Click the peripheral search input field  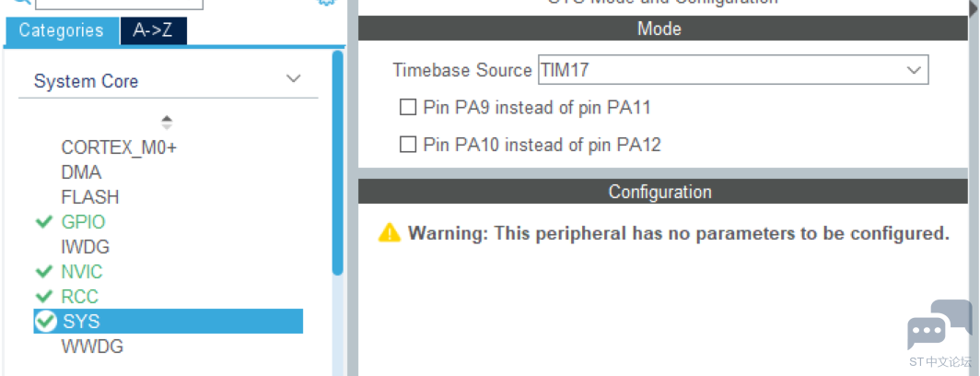(x=120, y=3)
